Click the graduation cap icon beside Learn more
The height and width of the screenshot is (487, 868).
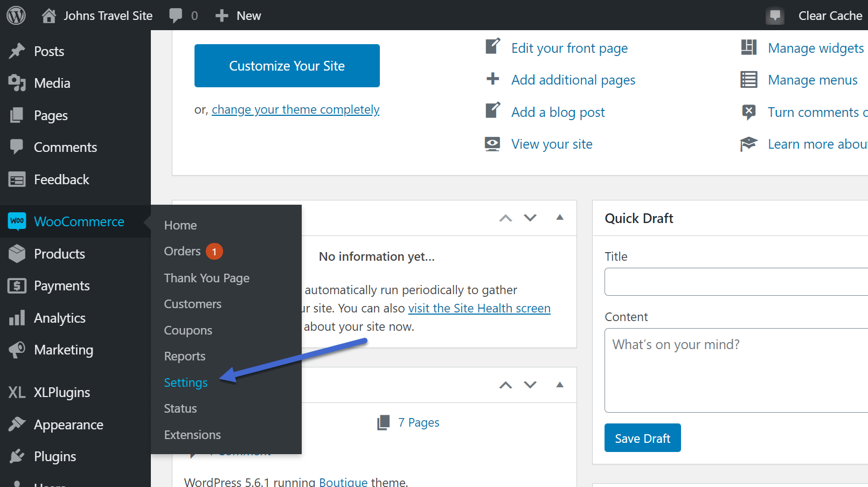749,144
